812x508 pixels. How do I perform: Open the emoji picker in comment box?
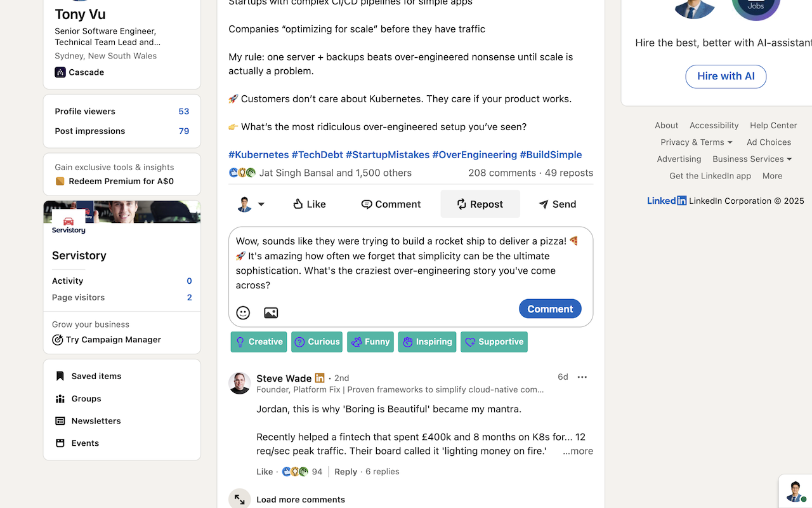(243, 312)
